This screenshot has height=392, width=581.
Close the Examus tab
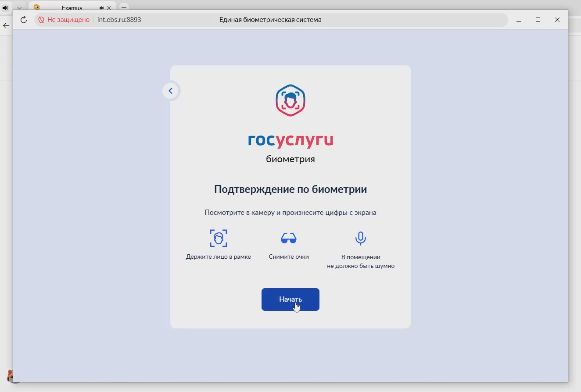tap(109, 8)
